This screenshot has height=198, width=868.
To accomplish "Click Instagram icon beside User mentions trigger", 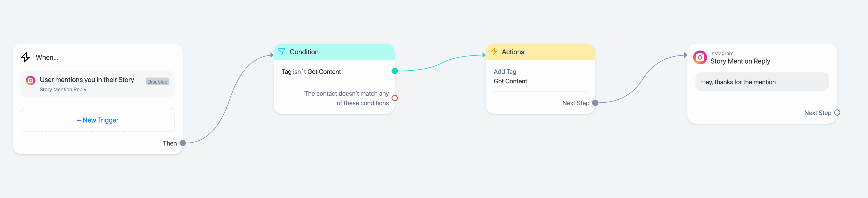I will (x=31, y=81).
